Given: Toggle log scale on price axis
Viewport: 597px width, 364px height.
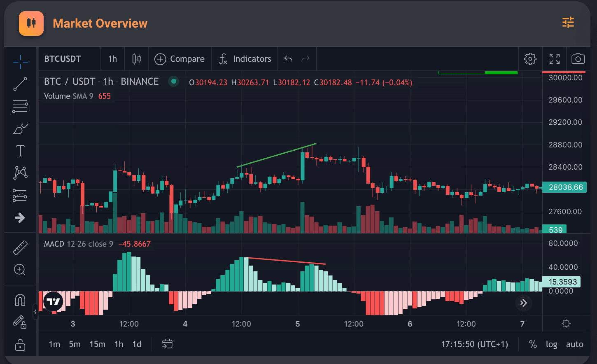Looking at the screenshot, I should pyautogui.click(x=551, y=344).
